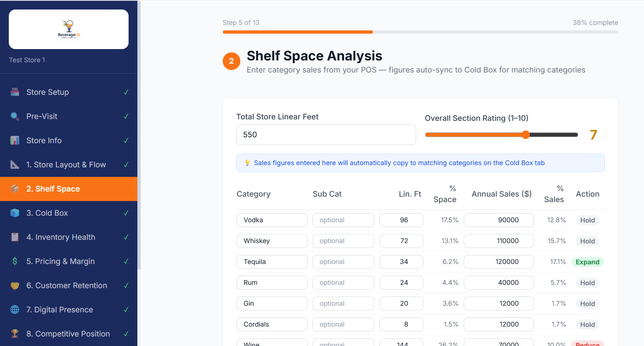The height and width of the screenshot is (346, 644).
Task: Click the Store Info bar chart icon
Action: pos(15,140)
